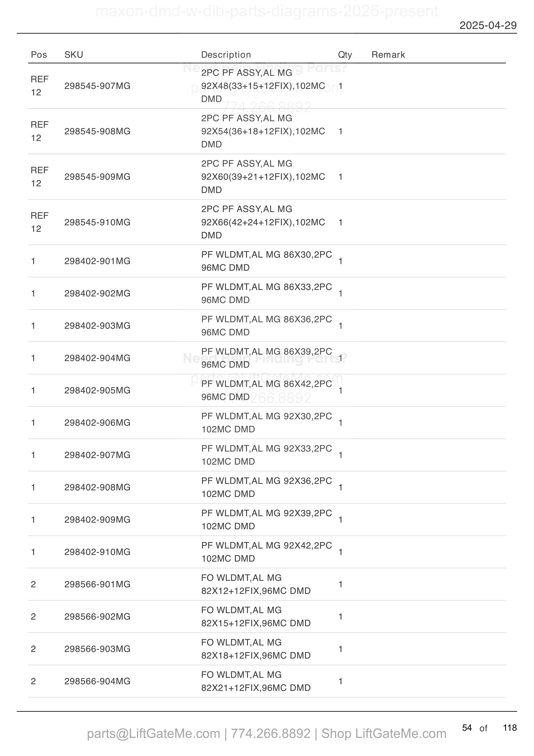Select SKU 298545-910MG
The image size is (534, 756).
coord(97,222)
